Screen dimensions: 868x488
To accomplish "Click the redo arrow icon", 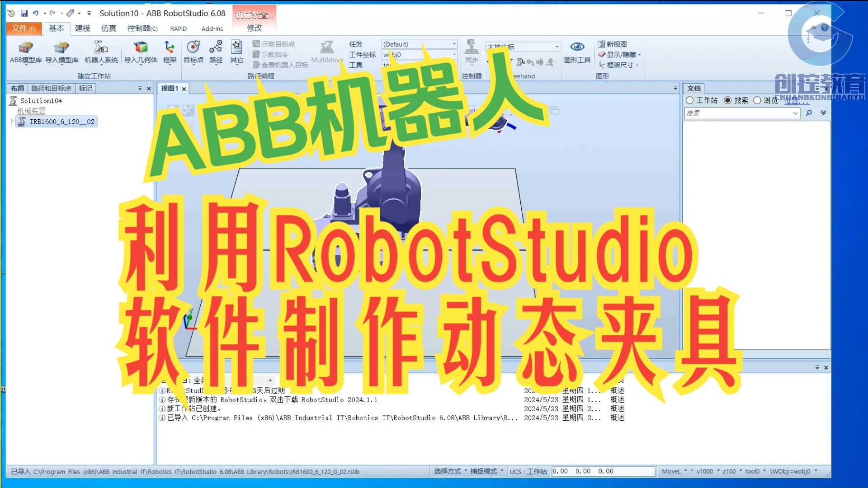I will 52,13.
